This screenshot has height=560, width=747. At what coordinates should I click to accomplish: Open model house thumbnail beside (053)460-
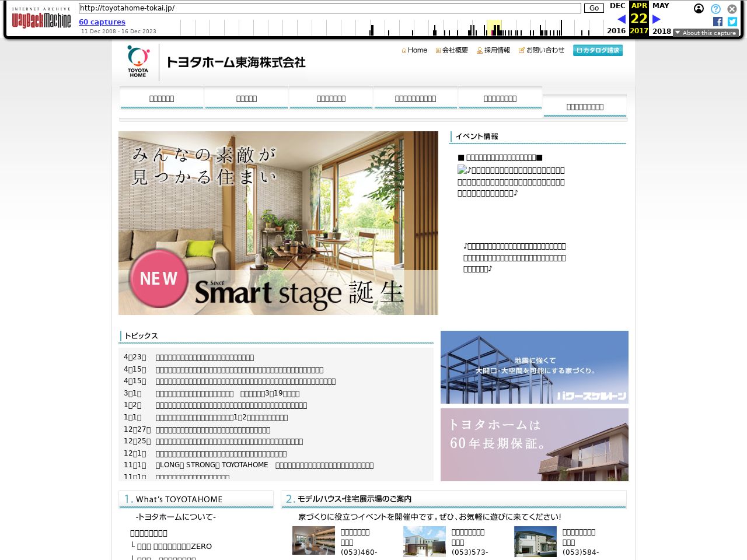(313, 540)
